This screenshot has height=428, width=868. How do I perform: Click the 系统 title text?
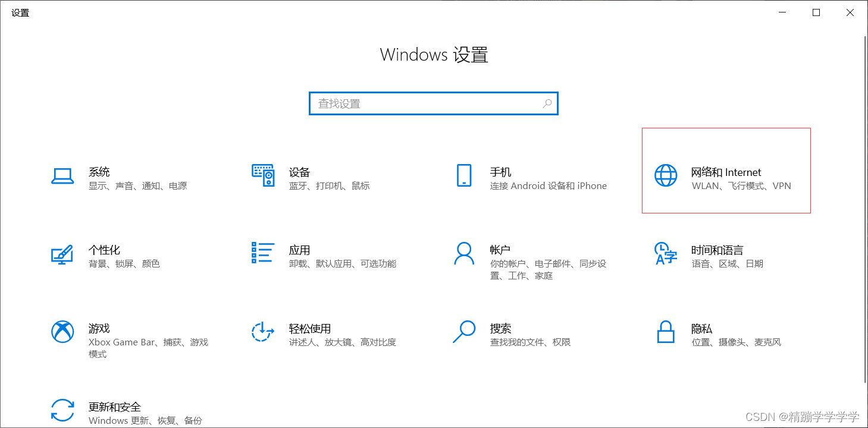(x=99, y=172)
